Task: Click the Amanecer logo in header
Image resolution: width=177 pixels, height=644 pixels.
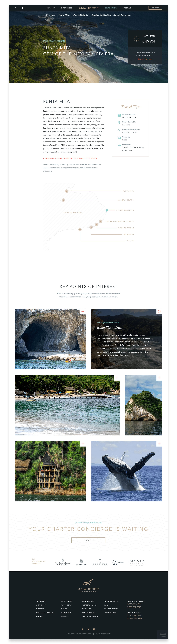Action: [x=88, y=8]
